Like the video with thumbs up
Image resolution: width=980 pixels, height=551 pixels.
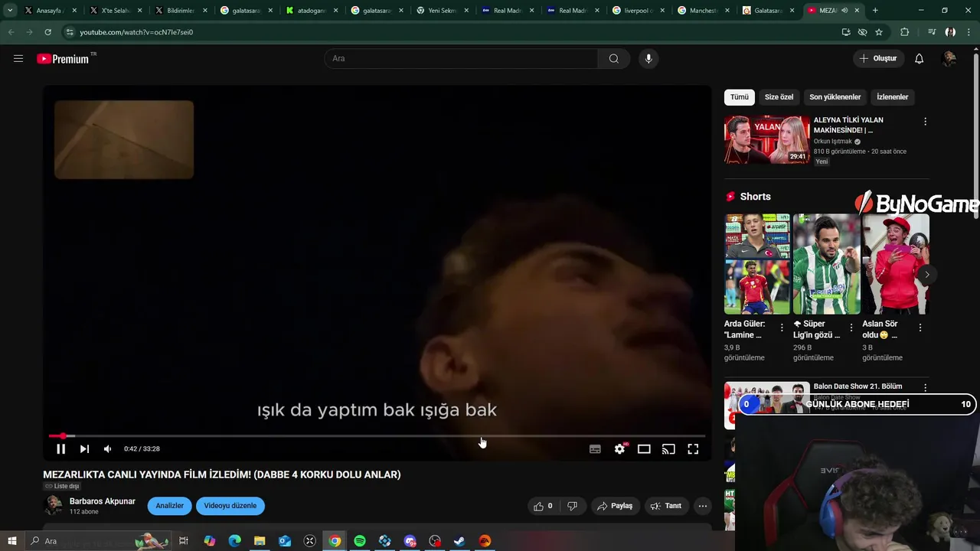point(543,506)
